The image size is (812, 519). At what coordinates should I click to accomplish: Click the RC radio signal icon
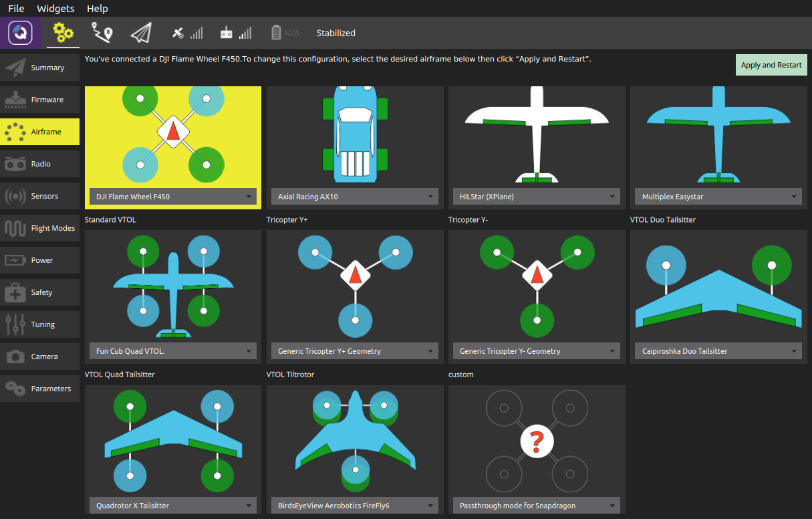pyautogui.click(x=235, y=33)
